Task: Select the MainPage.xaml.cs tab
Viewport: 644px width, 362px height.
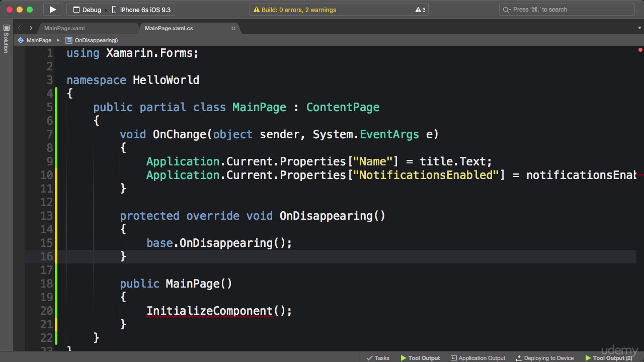Action: [169, 29]
